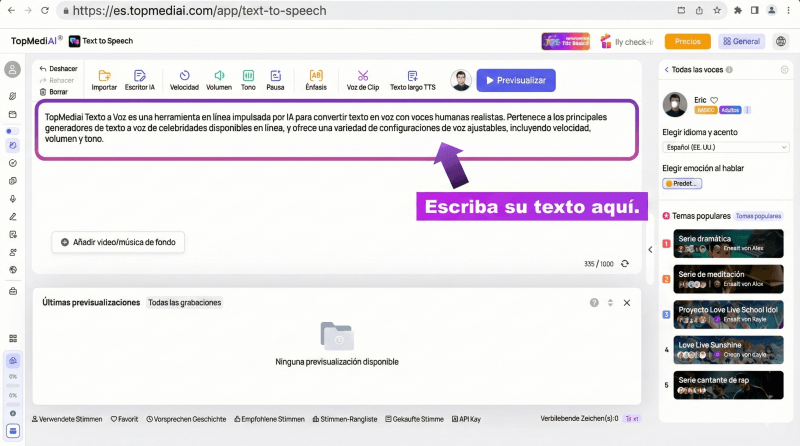The image size is (800, 446).
Task: Open Verwendete Stimmen in bottom bar
Action: click(x=67, y=419)
